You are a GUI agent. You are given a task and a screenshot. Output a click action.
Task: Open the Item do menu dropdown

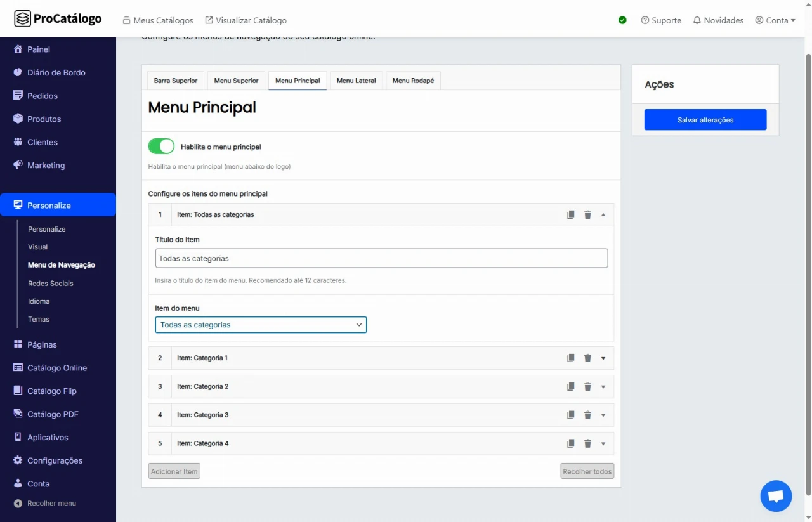pyautogui.click(x=261, y=325)
